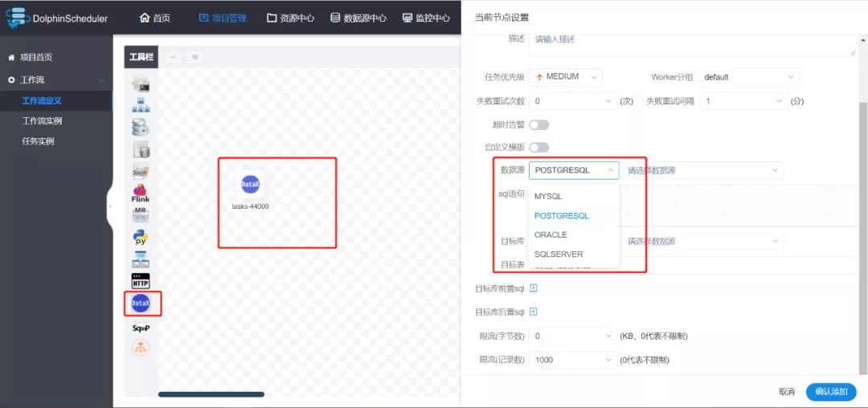
Task: Expand the 工作流 sidebar section chevron
Action: (101, 80)
